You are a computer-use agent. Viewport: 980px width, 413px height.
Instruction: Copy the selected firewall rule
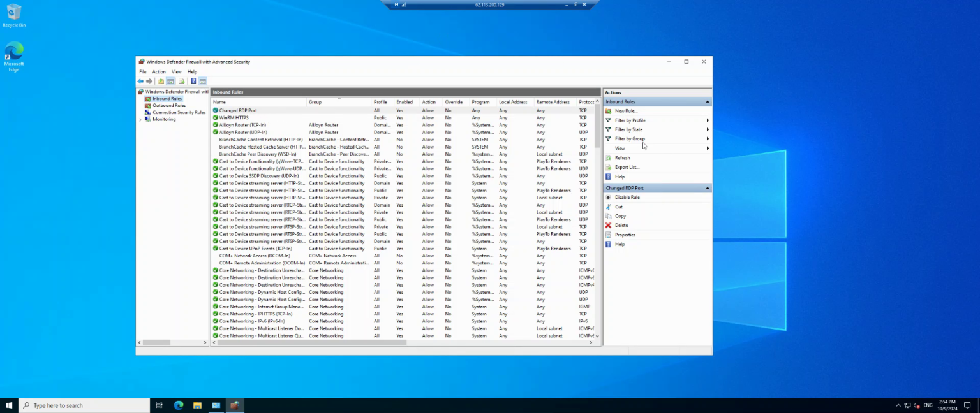click(619, 216)
